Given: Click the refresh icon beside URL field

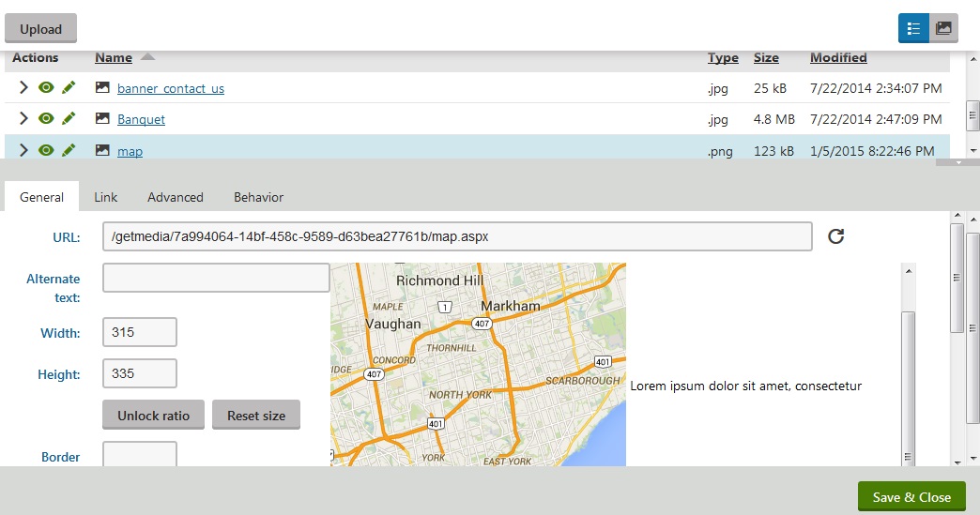Looking at the screenshot, I should tap(835, 236).
